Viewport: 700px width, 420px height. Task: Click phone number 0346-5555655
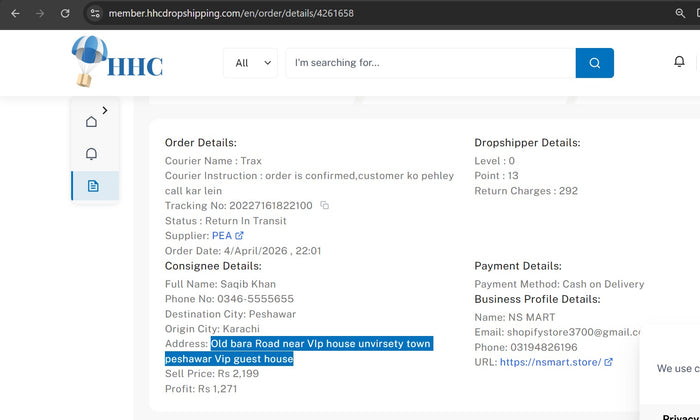[x=255, y=299]
